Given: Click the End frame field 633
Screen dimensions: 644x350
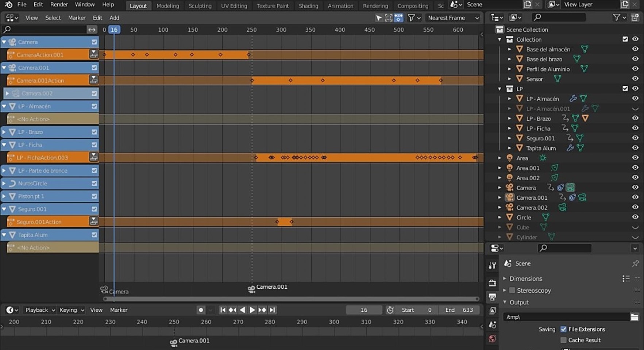Looking at the screenshot, I should click(x=459, y=310).
